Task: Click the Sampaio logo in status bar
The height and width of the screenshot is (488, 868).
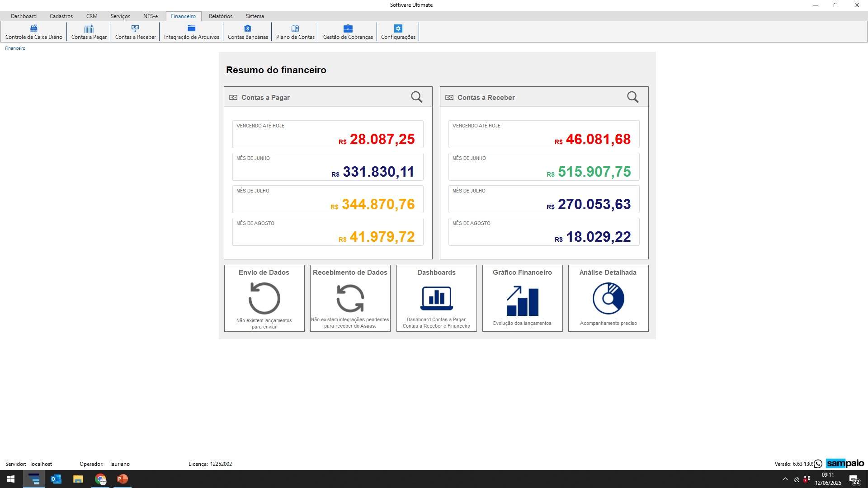Action: (x=845, y=464)
